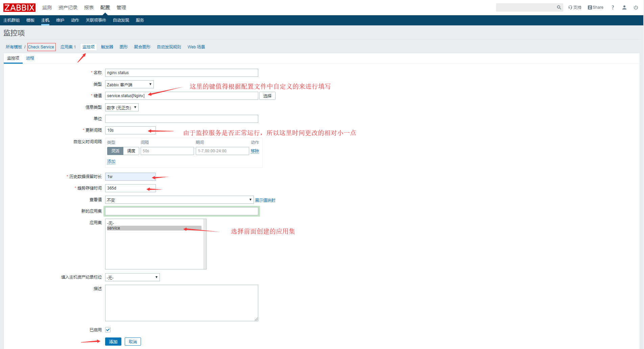Select the 调度 interval type
The image size is (644, 349).
pyautogui.click(x=131, y=151)
